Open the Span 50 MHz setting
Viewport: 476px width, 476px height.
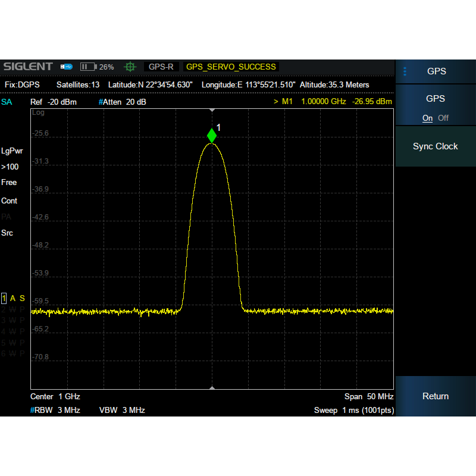(x=369, y=396)
